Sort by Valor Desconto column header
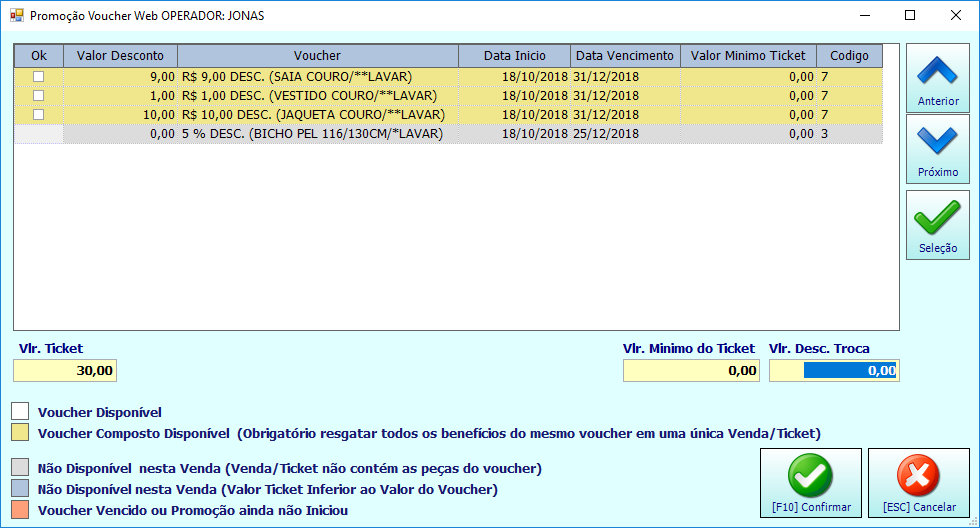The height and width of the screenshot is (528, 980). (x=120, y=56)
